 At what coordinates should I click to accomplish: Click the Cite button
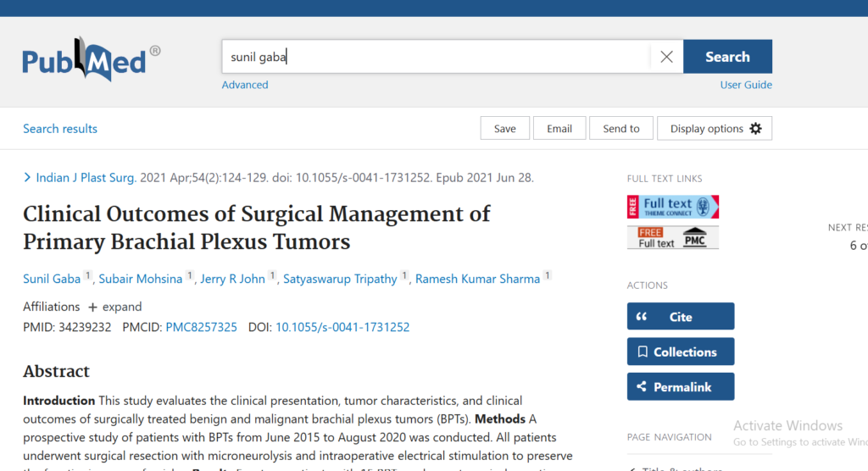680,317
